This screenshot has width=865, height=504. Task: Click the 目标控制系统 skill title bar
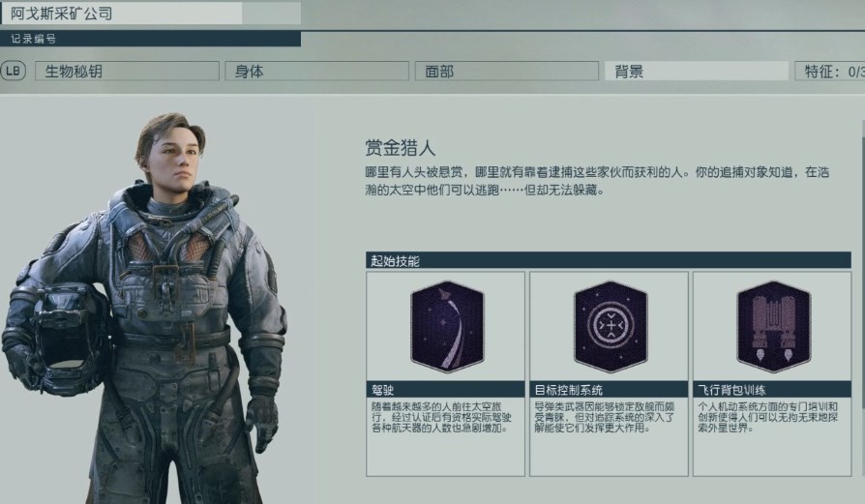click(609, 389)
